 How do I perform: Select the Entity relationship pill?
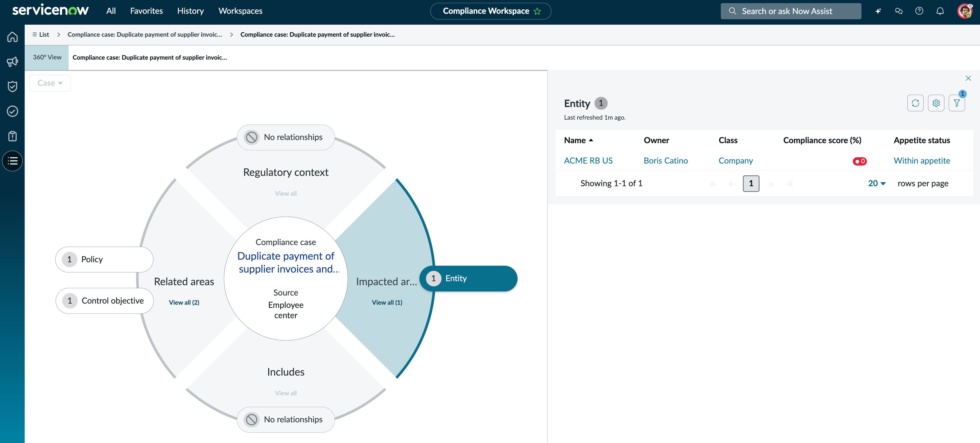pyautogui.click(x=468, y=279)
